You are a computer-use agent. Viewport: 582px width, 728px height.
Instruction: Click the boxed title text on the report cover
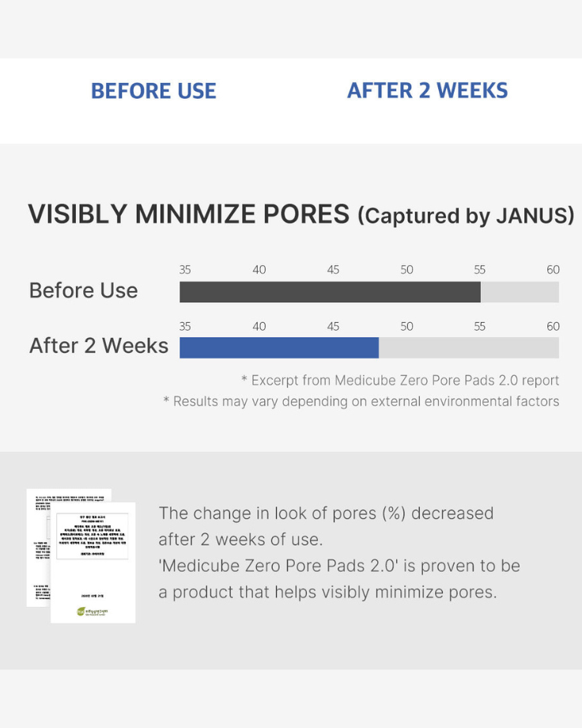click(x=93, y=537)
